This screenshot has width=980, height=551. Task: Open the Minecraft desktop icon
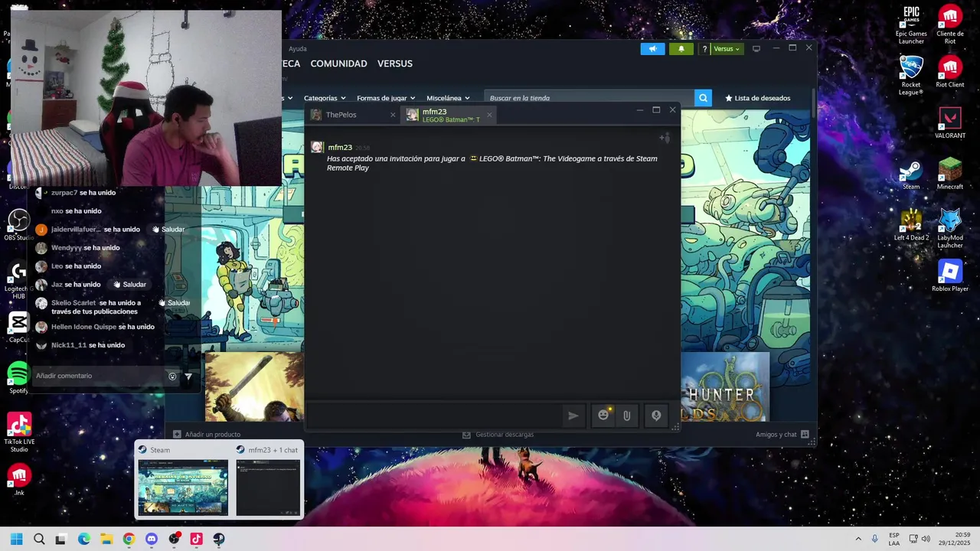(950, 174)
